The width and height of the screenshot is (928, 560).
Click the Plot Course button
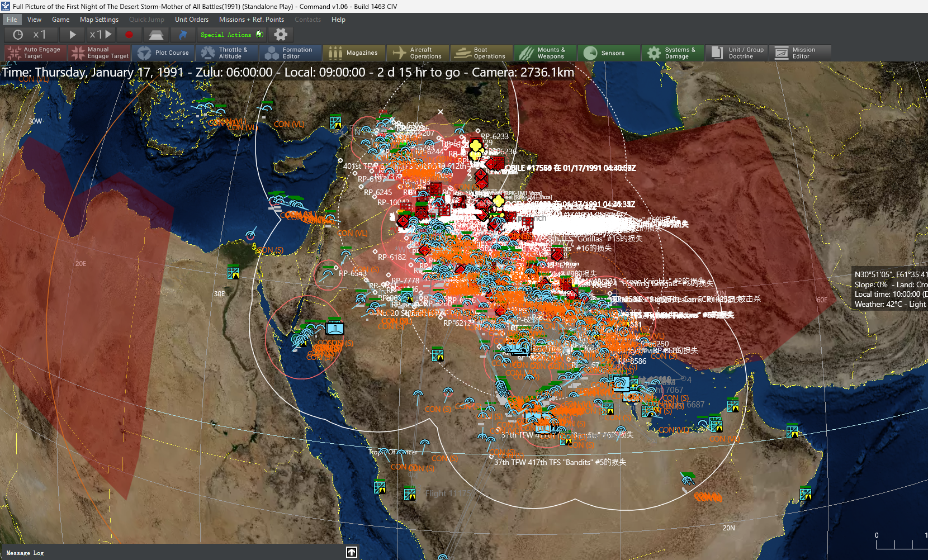(x=163, y=53)
